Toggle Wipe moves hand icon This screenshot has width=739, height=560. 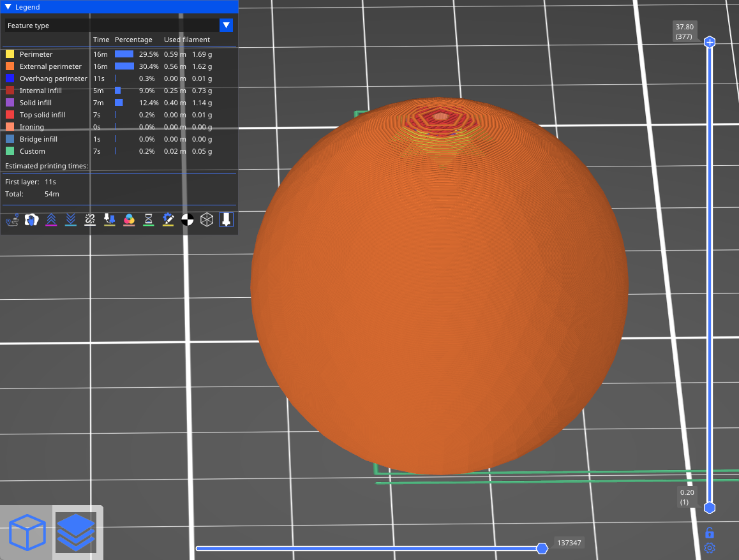(31, 220)
